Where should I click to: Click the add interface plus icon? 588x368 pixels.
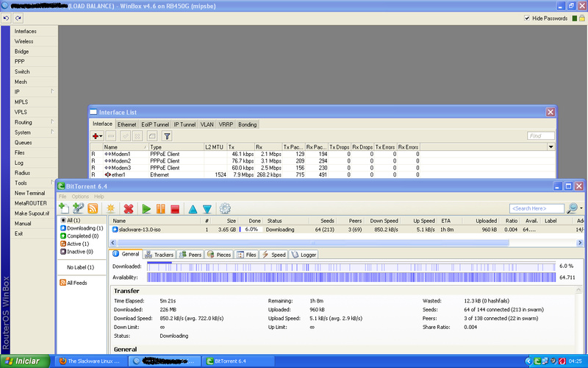pyautogui.click(x=96, y=136)
